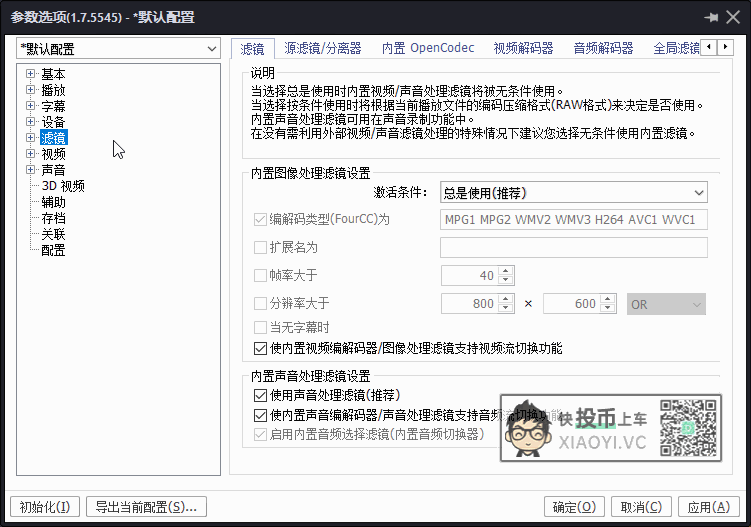Image resolution: width=751 pixels, height=527 pixels.
Task: Decrease the resolution height 600 value
Action: coord(608,308)
